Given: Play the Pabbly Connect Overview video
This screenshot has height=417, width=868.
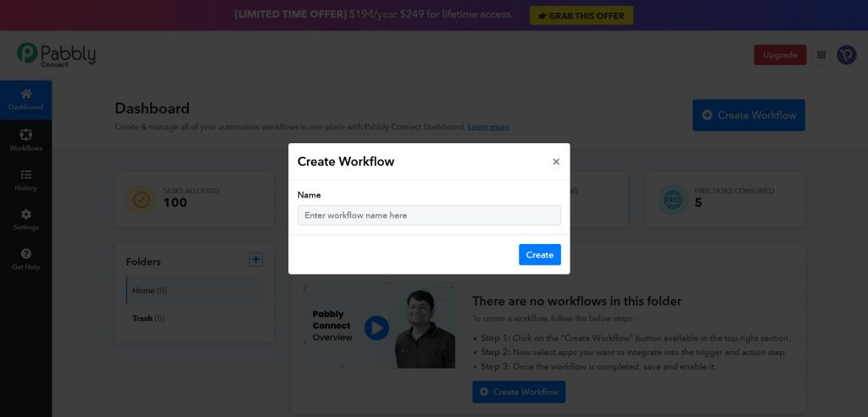Looking at the screenshot, I should point(376,327).
